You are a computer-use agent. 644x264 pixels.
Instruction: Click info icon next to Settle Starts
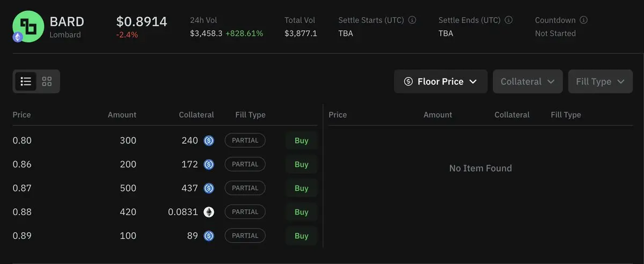(x=412, y=20)
